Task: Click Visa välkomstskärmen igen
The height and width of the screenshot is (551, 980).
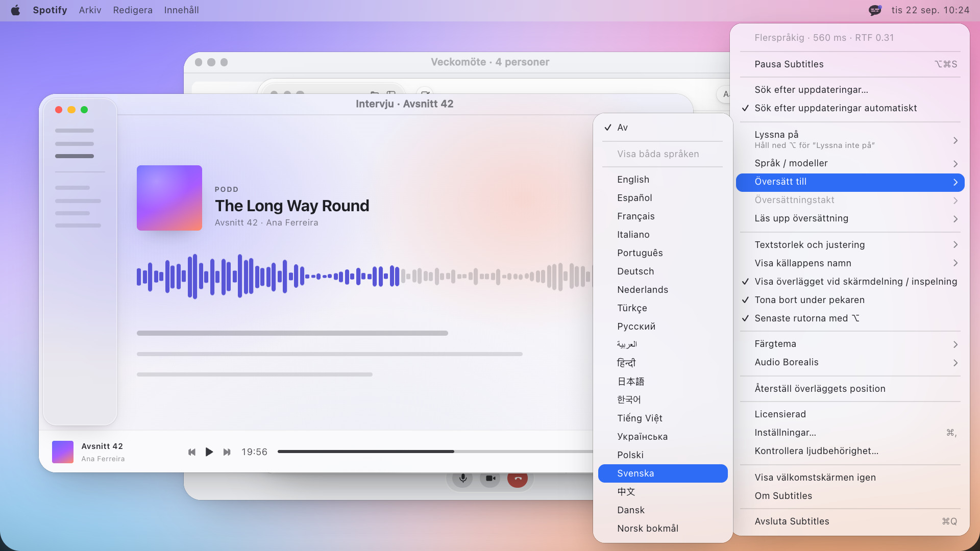Action: (x=850, y=478)
